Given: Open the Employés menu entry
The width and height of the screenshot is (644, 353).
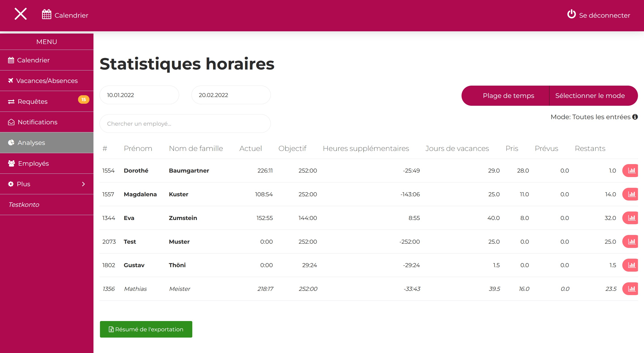Looking at the screenshot, I should [47, 163].
